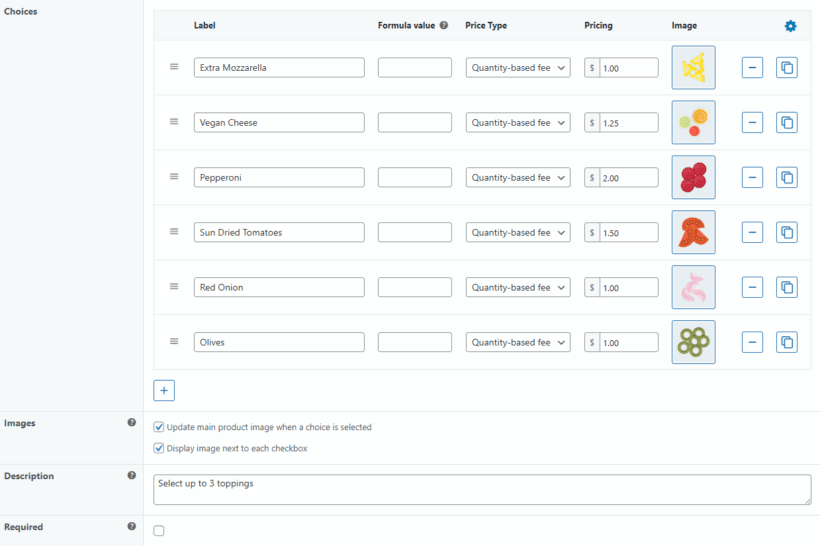Open the choices table settings gear
The image size is (820, 546).
tap(790, 26)
